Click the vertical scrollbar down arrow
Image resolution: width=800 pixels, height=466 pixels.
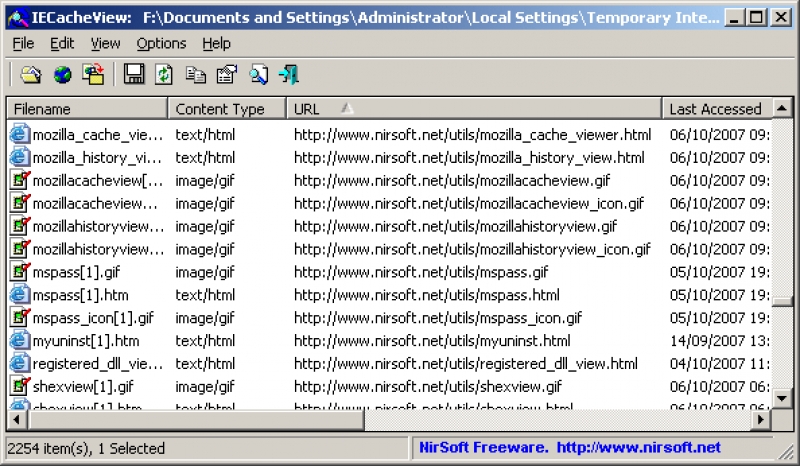click(782, 398)
